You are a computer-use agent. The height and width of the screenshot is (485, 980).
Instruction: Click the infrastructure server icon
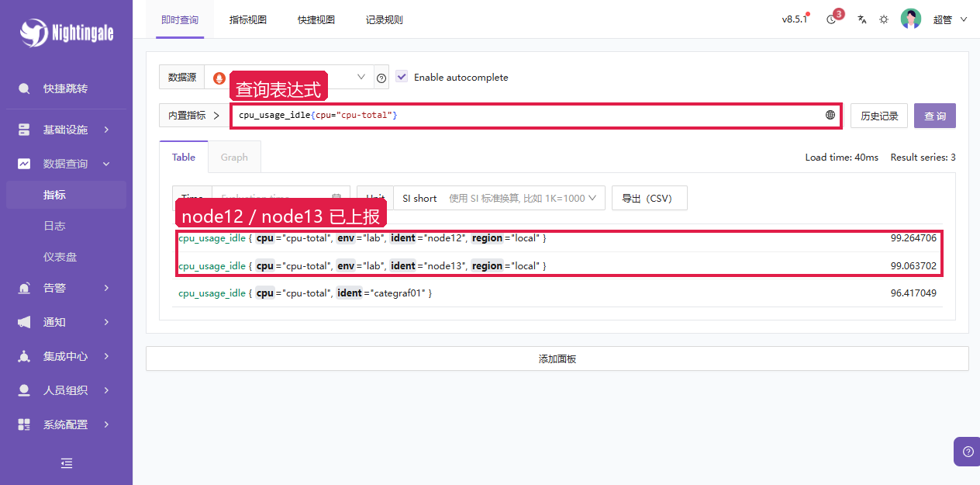point(25,130)
